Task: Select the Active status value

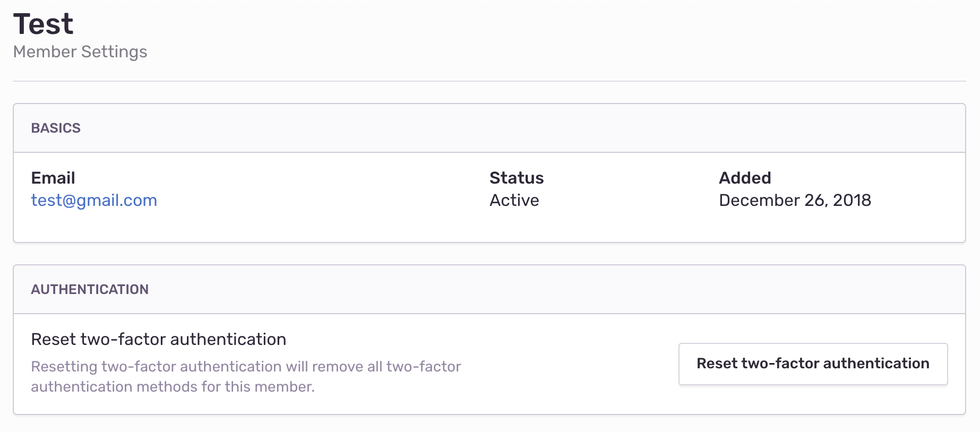Action: click(x=514, y=200)
